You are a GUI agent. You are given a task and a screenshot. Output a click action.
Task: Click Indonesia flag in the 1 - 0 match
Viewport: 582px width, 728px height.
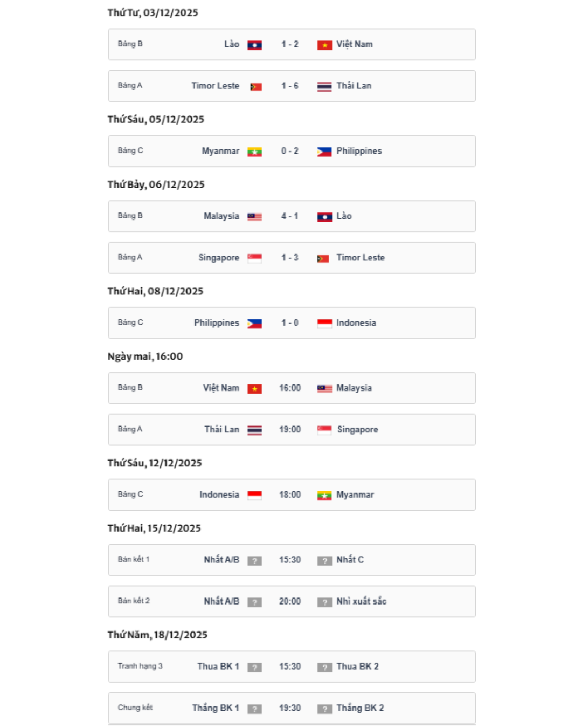point(324,323)
